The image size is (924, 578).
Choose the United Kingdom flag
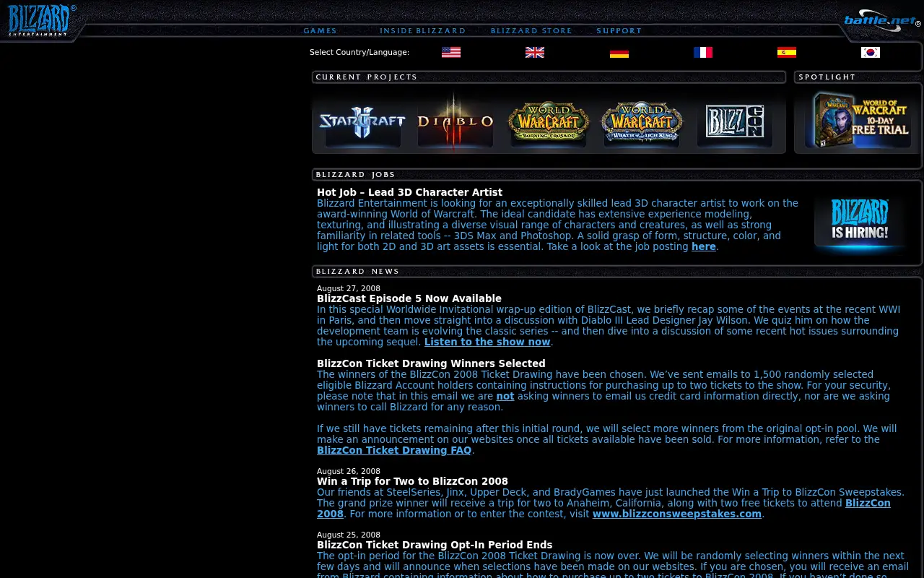pyautogui.click(x=535, y=52)
